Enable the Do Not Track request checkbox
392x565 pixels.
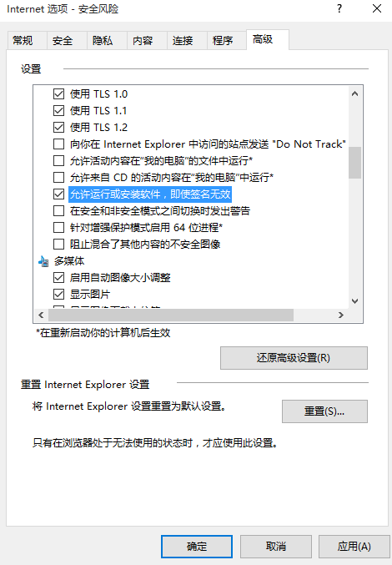(58, 144)
